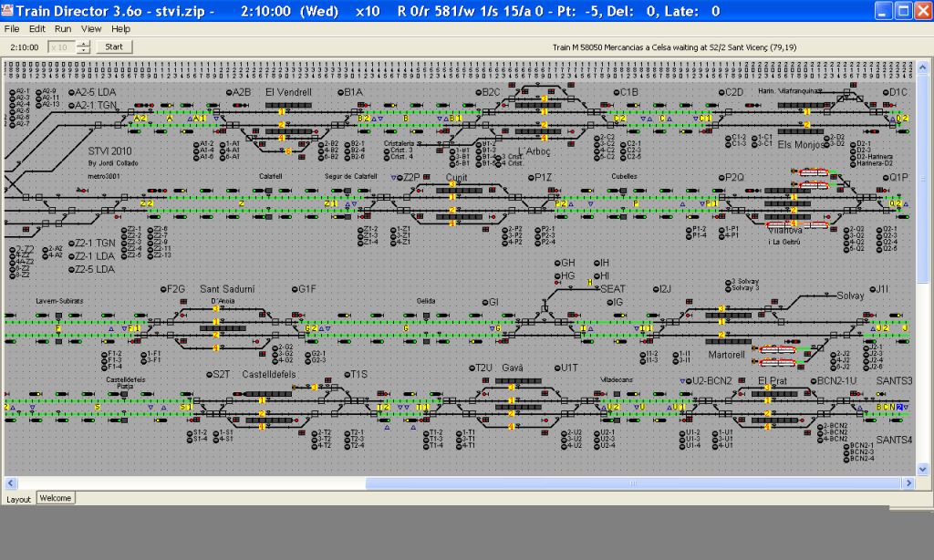Image resolution: width=934 pixels, height=560 pixels.
Task: Click the horizontal scrollbar thumb
Action: coord(634,482)
